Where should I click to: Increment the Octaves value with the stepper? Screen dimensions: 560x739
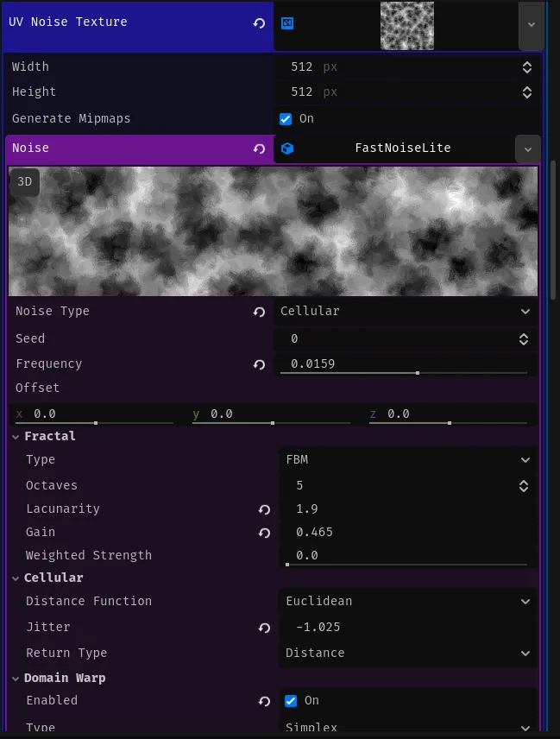coord(524,482)
